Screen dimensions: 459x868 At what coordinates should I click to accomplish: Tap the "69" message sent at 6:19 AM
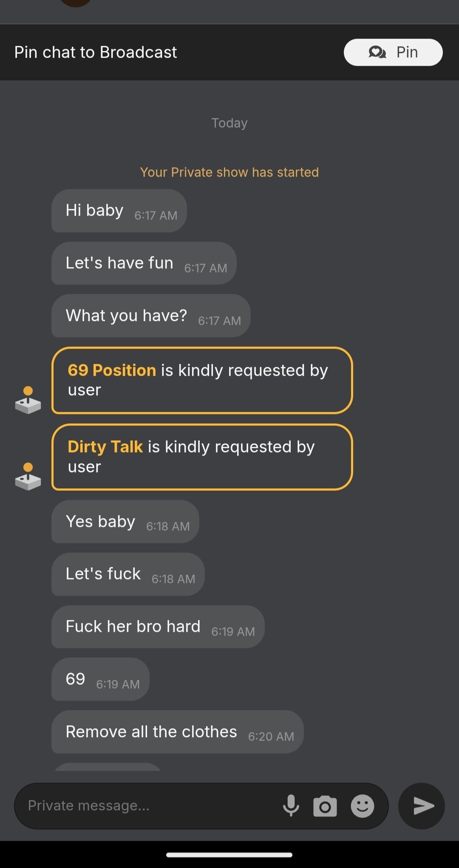click(100, 679)
